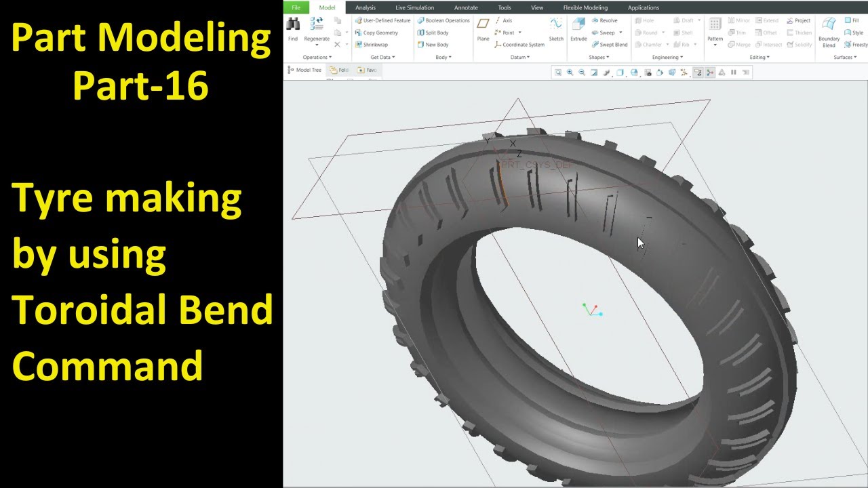868x488 pixels.
Task: Switch to the Tools ribbon tab
Action: point(504,7)
